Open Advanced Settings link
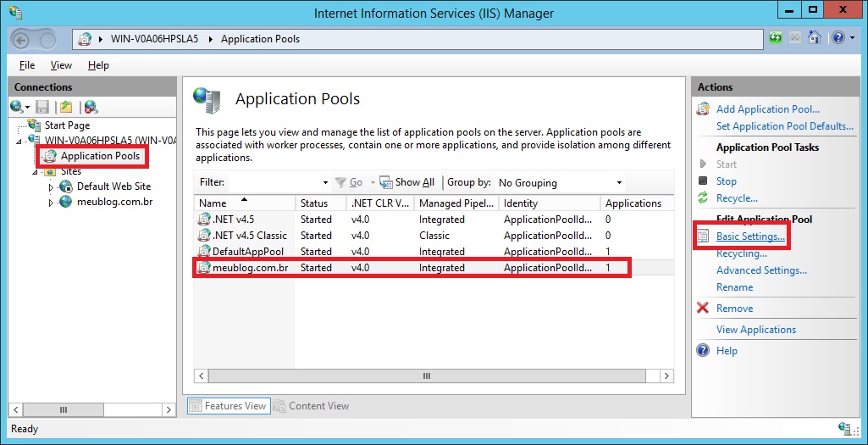The height and width of the screenshot is (445, 868). (761, 270)
